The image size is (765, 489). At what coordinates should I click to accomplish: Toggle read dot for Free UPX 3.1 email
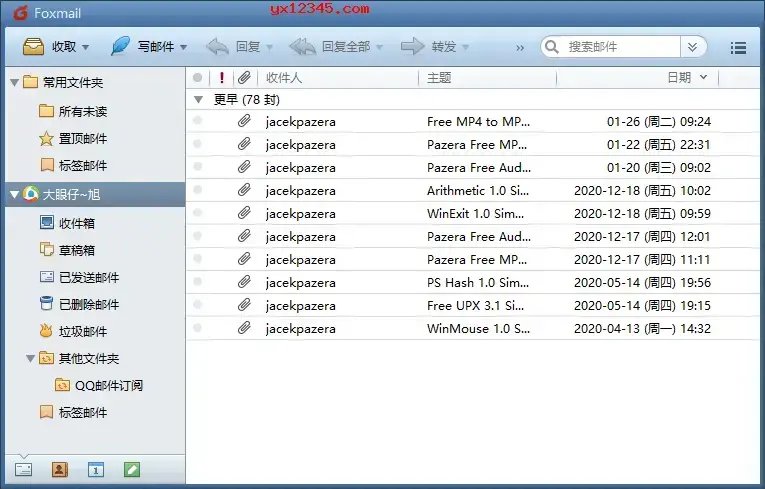pyautogui.click(x=197, y=305)
